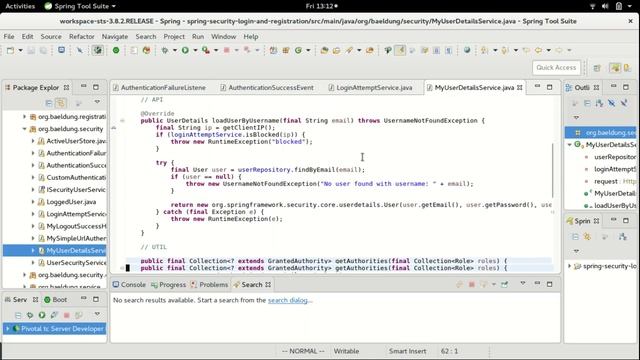Screen dimensions: 640x360
Task: Click the Stop server red icon in Servers view
Action: click(67, 315)
